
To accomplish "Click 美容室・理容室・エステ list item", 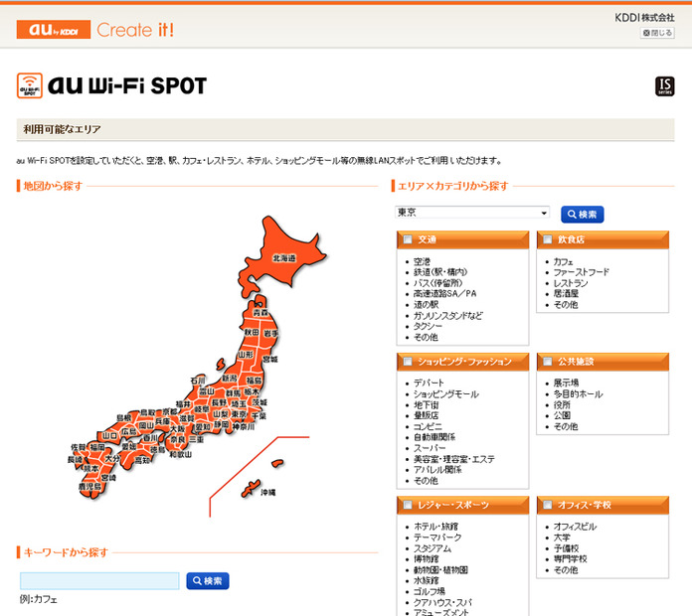I will pyautogui.click(x=454, y=459).
